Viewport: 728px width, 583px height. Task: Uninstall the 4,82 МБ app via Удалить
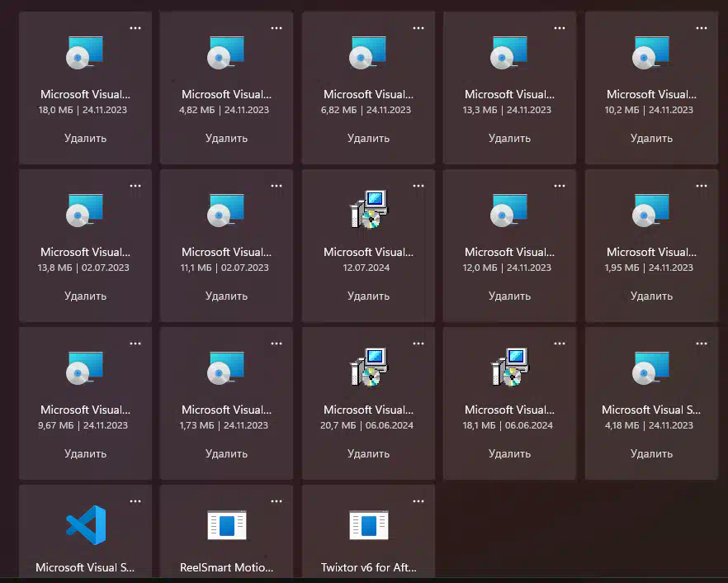pyautogui.click(x=226, y=139)
